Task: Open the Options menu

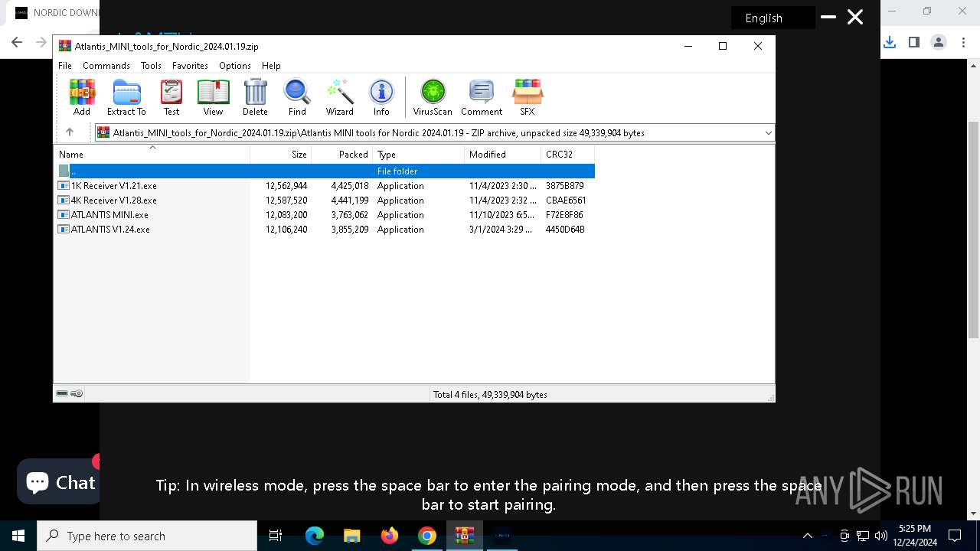Action: 235,66
